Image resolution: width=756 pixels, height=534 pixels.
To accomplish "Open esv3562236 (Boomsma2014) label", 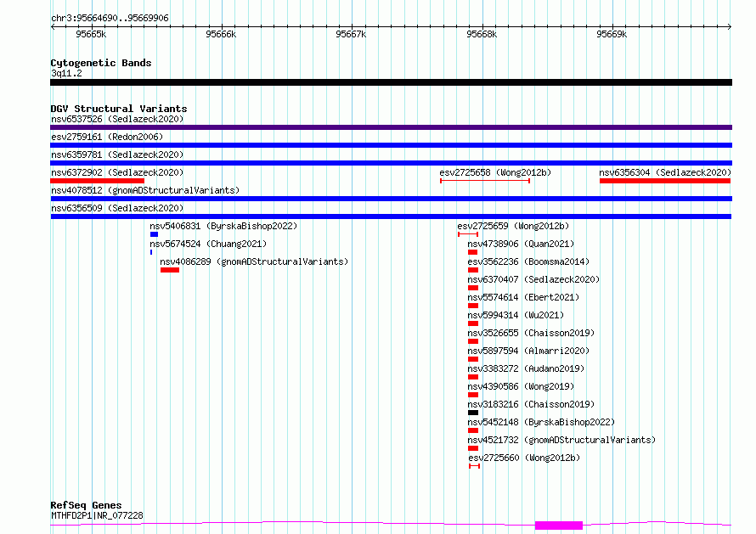I will [x=528, y=261].
